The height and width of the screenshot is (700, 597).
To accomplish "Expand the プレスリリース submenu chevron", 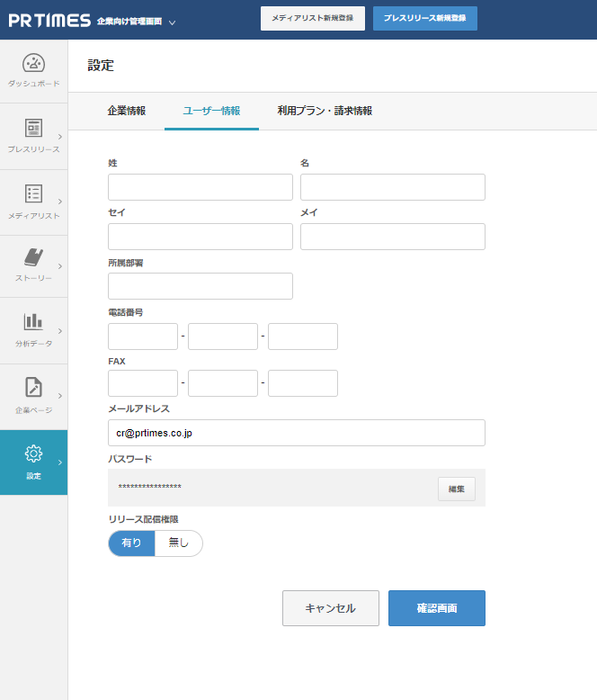I will [60, 137].
